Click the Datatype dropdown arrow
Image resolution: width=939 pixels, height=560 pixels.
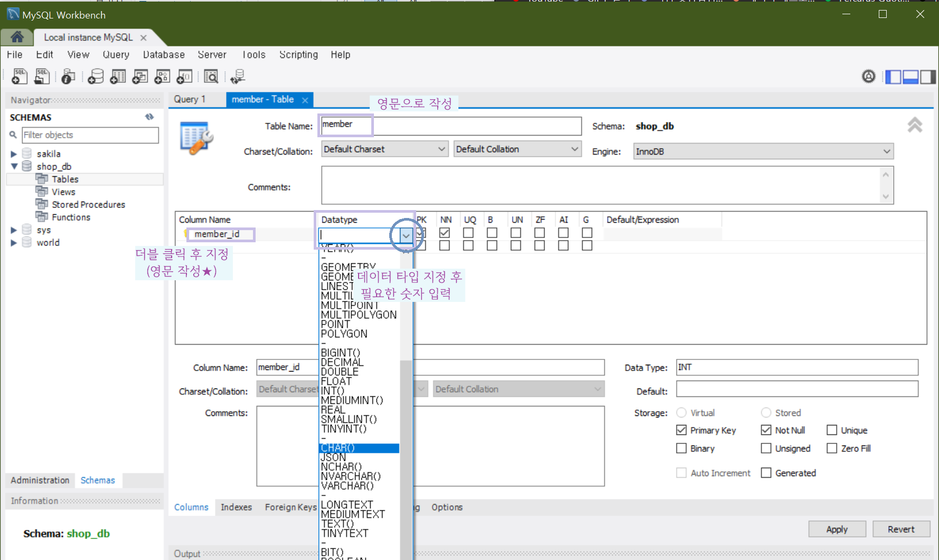406,235
